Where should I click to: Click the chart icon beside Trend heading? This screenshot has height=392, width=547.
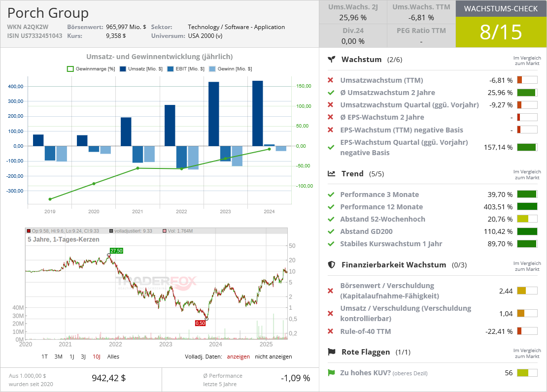[332, 174]
